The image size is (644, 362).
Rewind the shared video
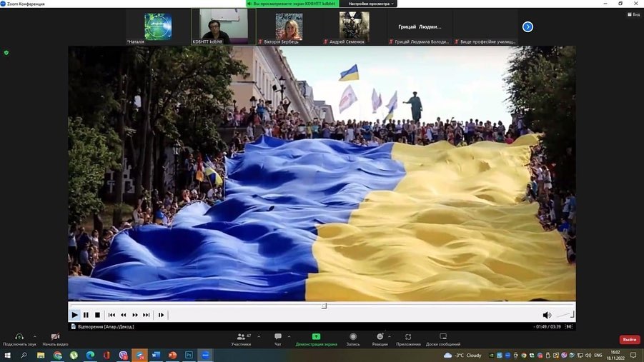pos(124,315)
